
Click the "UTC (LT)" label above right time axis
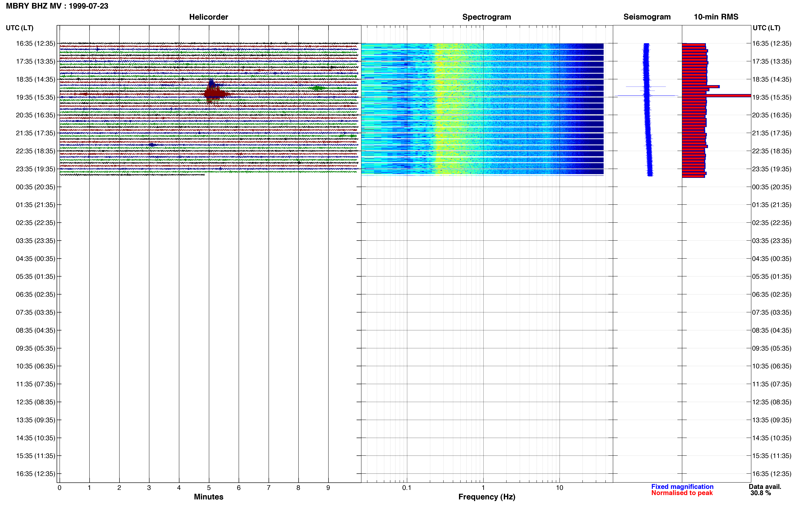click(766, 28)
